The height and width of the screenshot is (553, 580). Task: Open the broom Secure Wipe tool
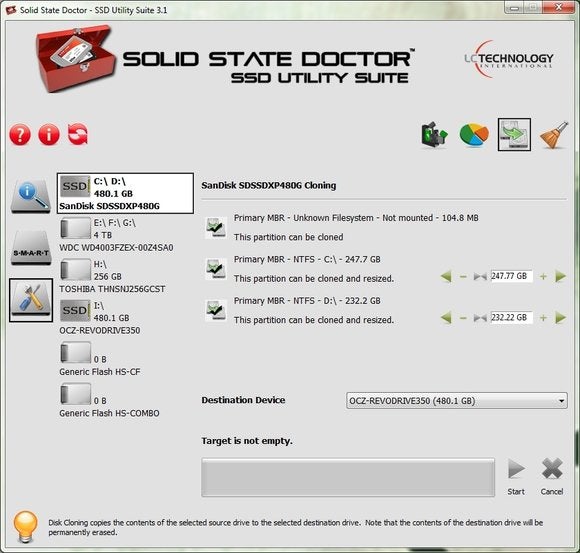554,135
